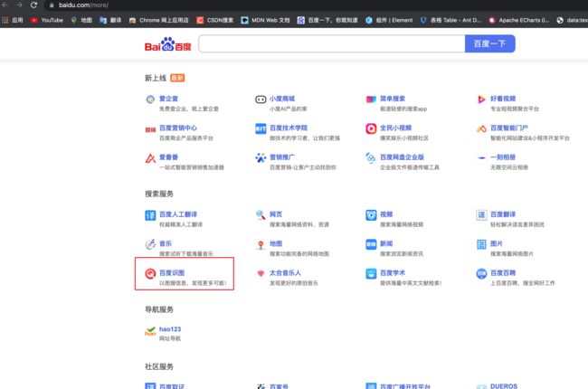Open the 百度智能门户 icon
This screenshot has width=588, height=389.
point(481,128)
